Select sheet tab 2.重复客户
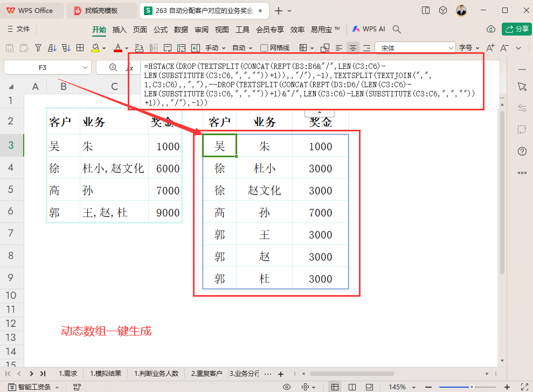Viewport: 533px width, 392px height. coord(206,374)
